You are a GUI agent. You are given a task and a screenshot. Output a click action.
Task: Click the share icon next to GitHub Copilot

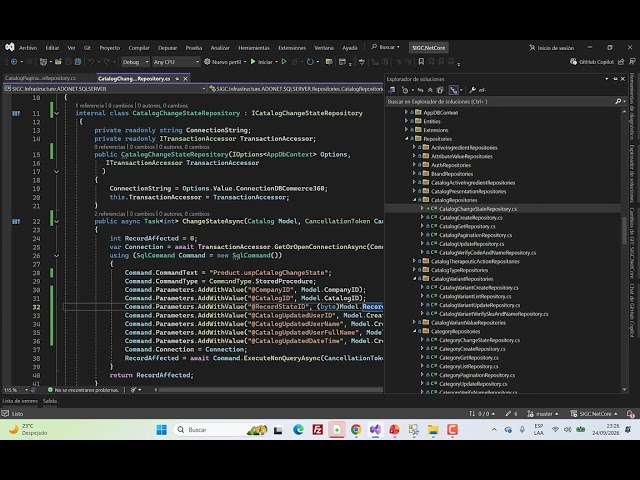point(621,62)
